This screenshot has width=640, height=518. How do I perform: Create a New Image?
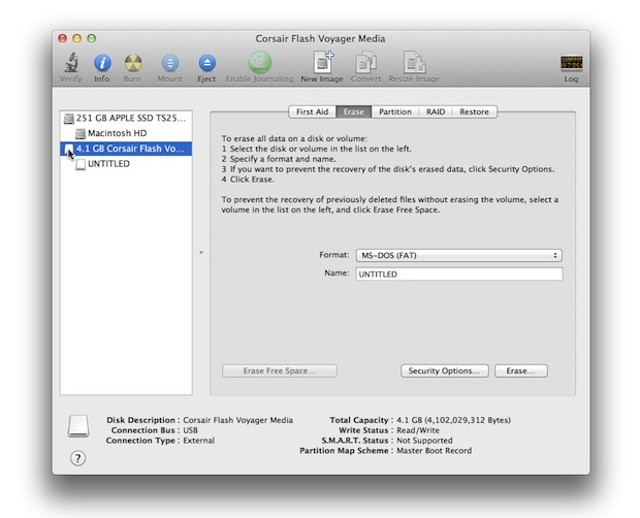pyautogui.click(x=322, y=62)
